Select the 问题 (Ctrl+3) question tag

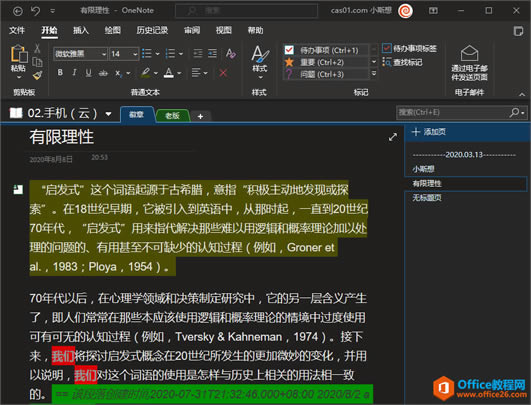tap(326, 74)
